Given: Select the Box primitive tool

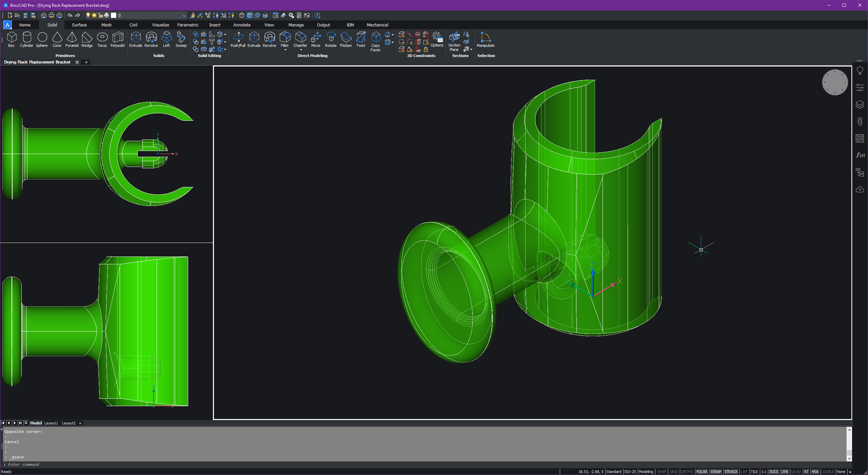Looking at the screenshot, I should click(12, 39).
